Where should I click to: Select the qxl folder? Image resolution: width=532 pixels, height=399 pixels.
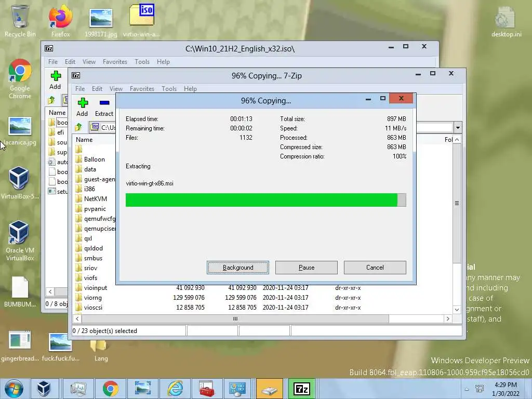pos(88,238)
